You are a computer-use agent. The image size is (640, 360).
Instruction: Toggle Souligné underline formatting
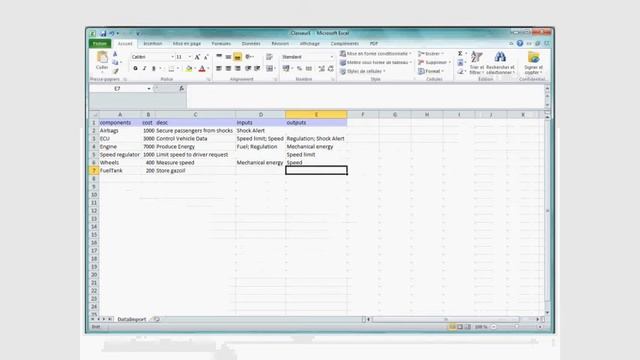(154, 69)
